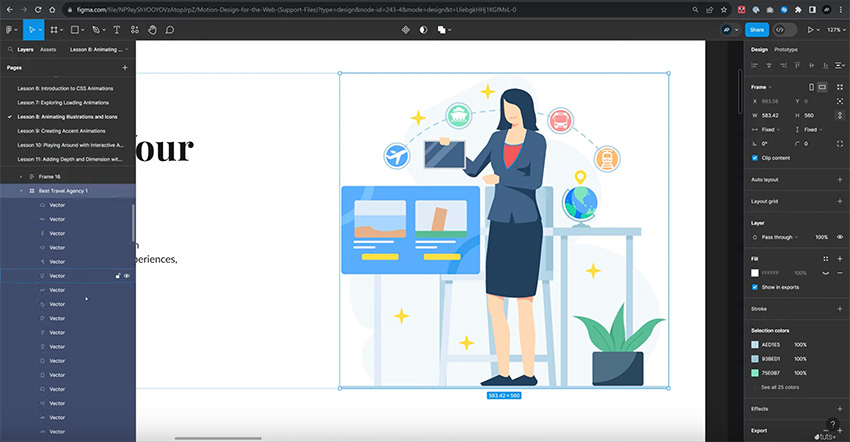Open the Help question mark button
This screenshot has height=442, width=850.
coord(832,425)
